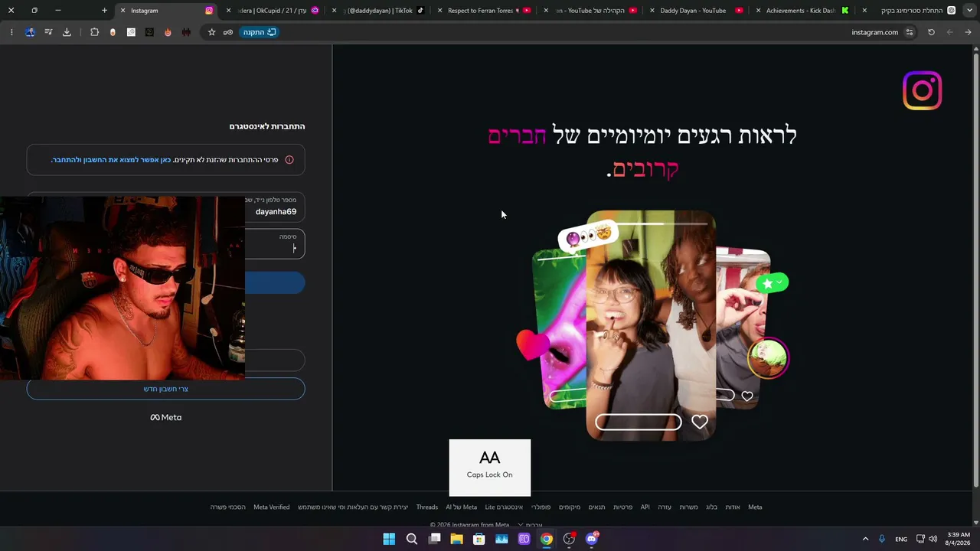The image size is (980, 551).
Task: Open the media controls toolbar icon
Action: [48, 32]
